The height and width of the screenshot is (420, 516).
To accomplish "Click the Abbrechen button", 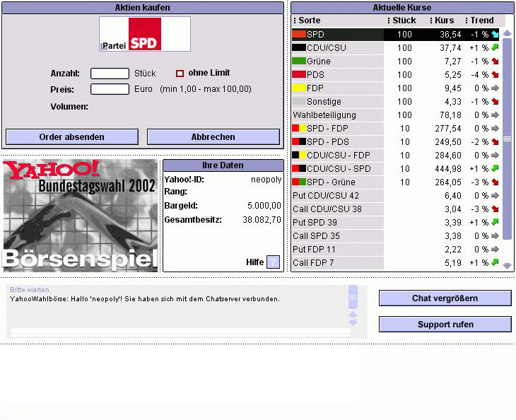I will click(213, 137).
